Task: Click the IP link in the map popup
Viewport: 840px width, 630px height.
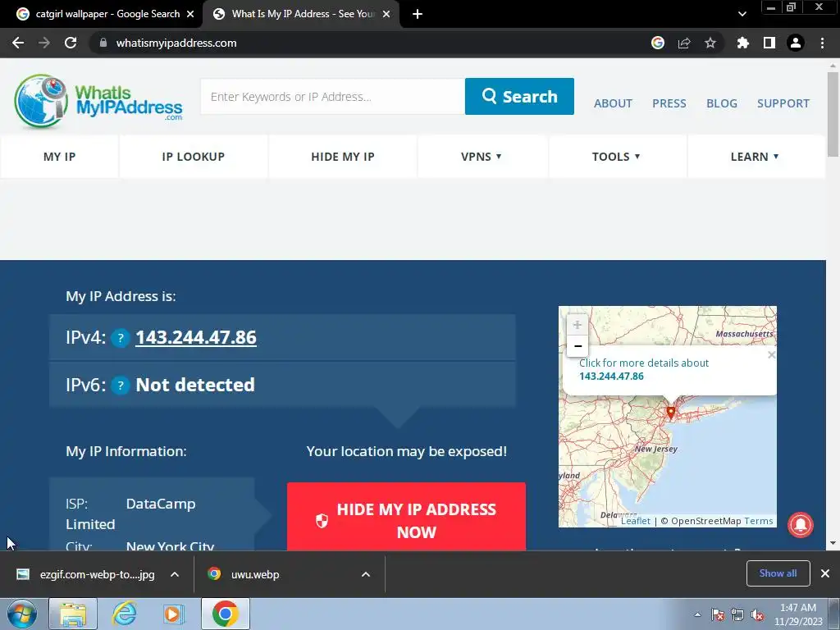Action: (x=611, y=376)
